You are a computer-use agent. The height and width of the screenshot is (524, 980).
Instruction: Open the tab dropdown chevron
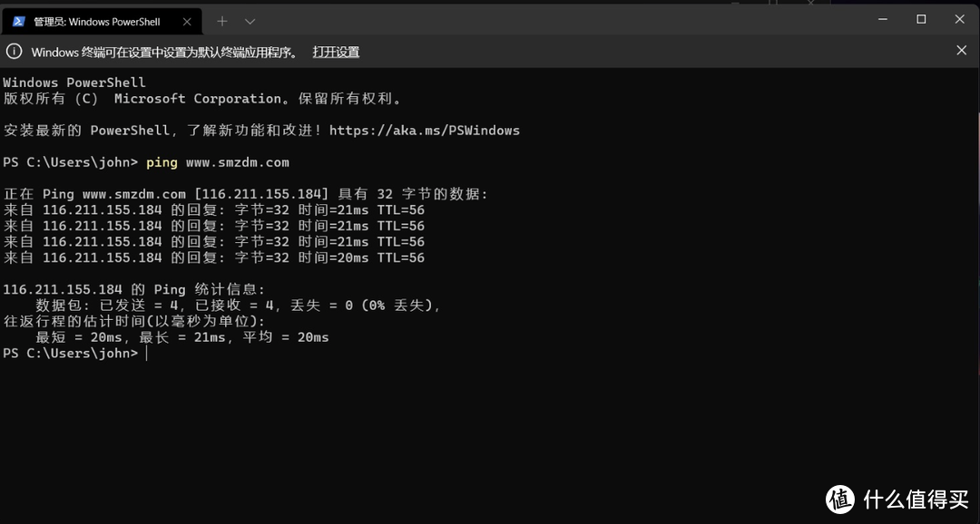point(249,20)
